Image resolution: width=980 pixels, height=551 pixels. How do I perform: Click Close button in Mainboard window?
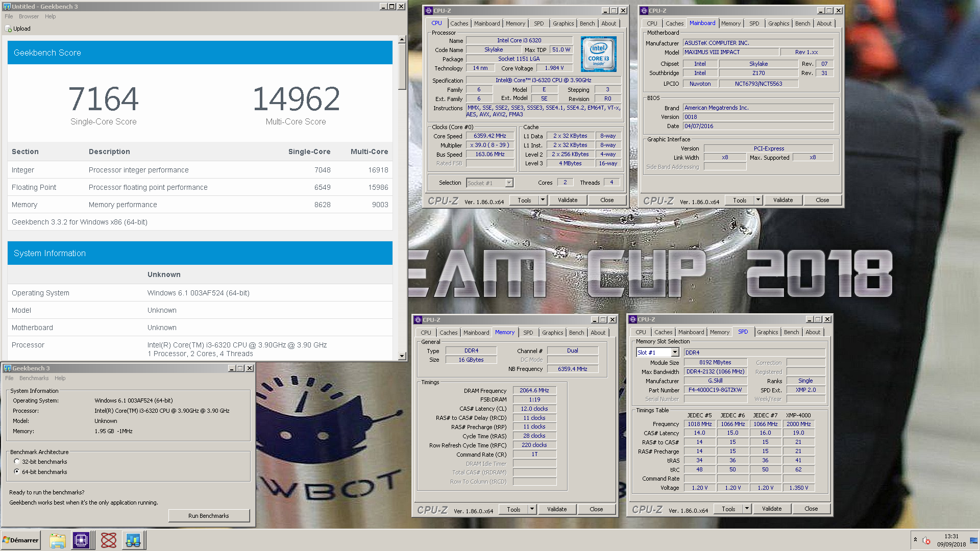[x=822, y=200]
